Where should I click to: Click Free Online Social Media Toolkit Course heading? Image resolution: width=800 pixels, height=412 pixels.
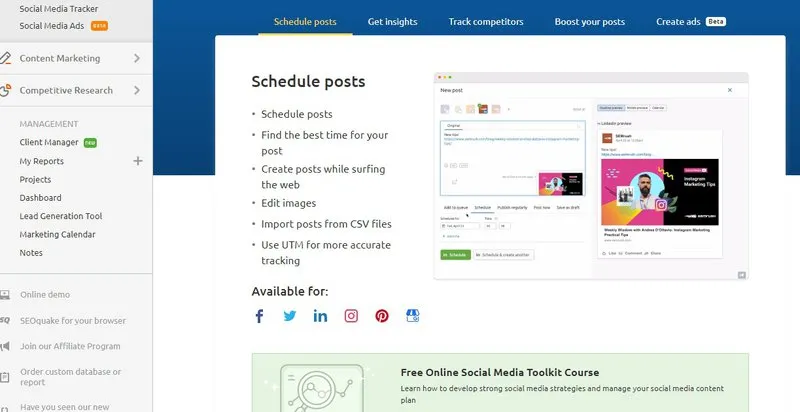499,372
